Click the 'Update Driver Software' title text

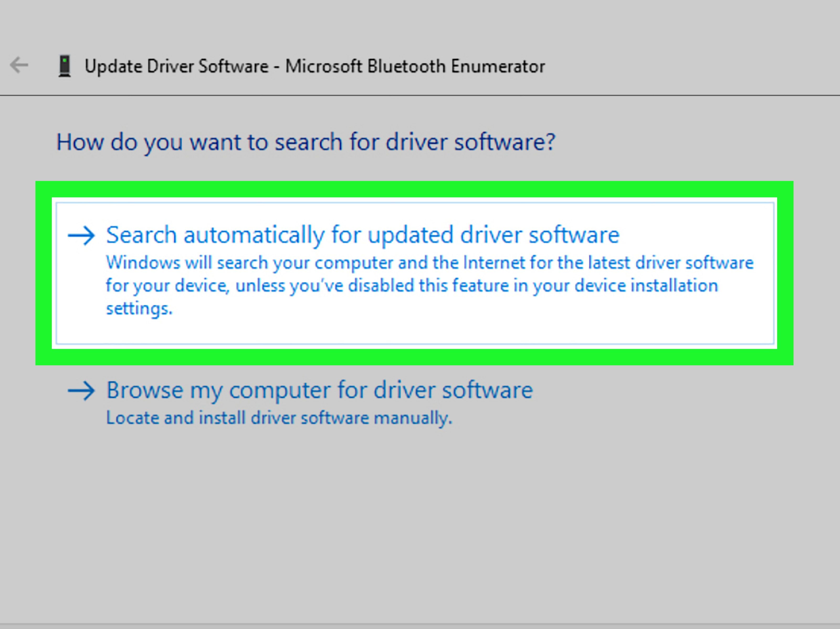177,66
